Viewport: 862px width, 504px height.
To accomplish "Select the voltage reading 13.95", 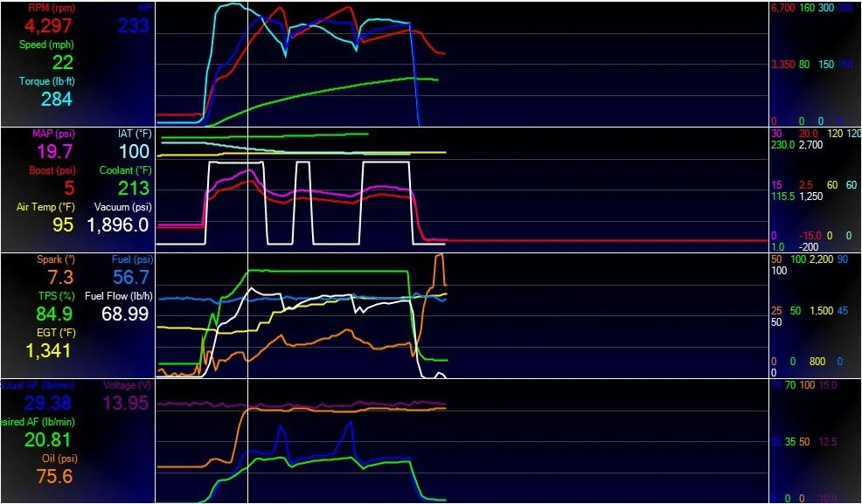I will 126,403.
